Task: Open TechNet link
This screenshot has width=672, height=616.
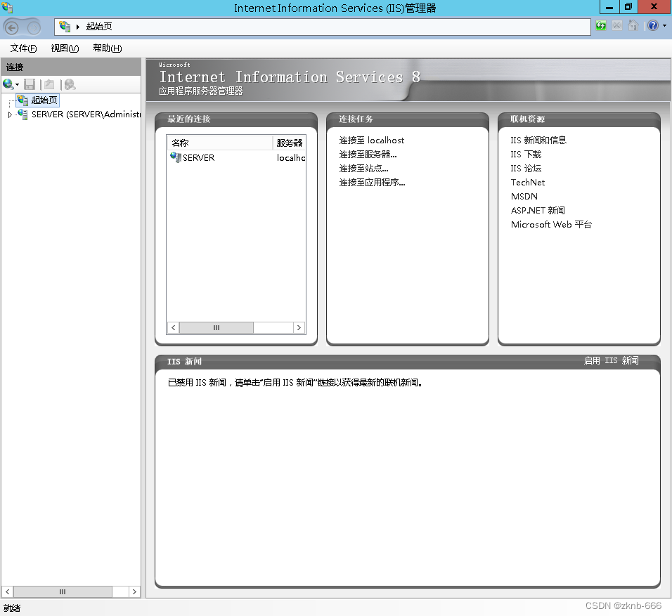Action: (528, 183)
